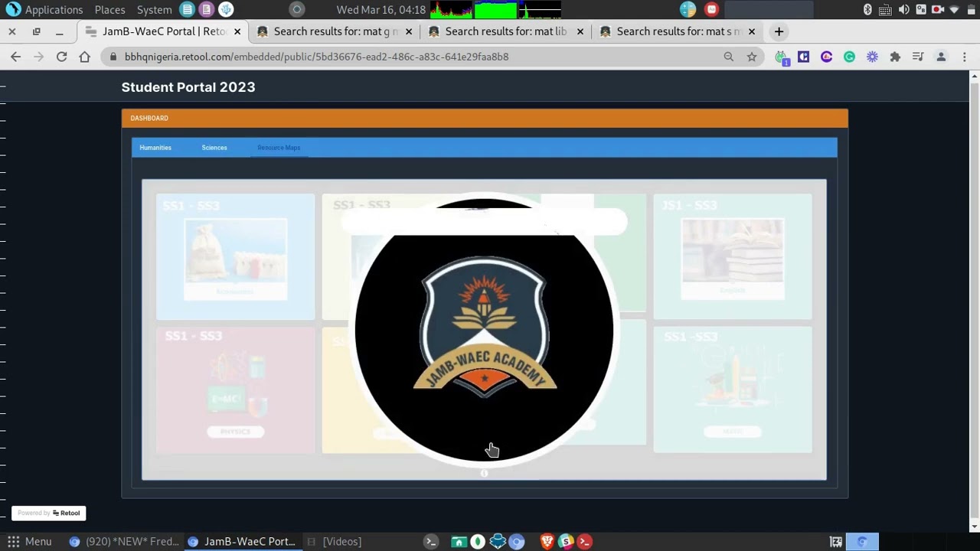Screen dimensions: 980x551
Task: Open a new browser tab with plus button
Action: 779,31
